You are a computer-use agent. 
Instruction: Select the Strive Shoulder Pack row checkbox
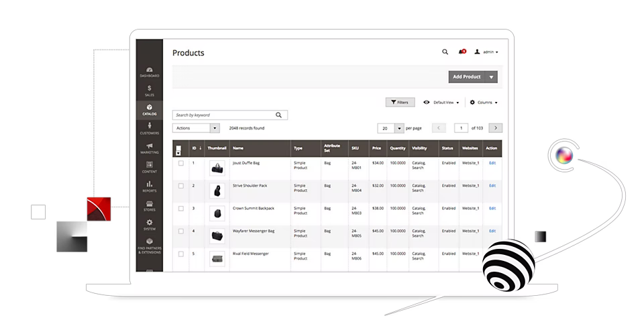[180, 186]
